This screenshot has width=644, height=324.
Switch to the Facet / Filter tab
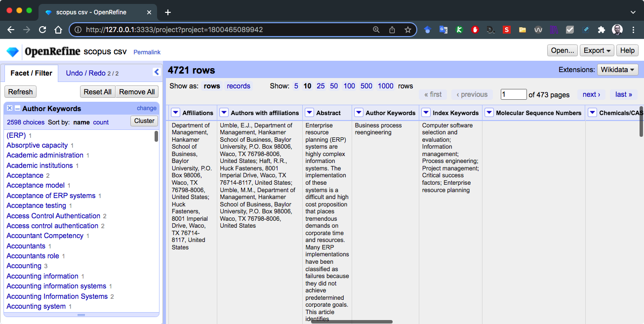[x=31, y=73]
